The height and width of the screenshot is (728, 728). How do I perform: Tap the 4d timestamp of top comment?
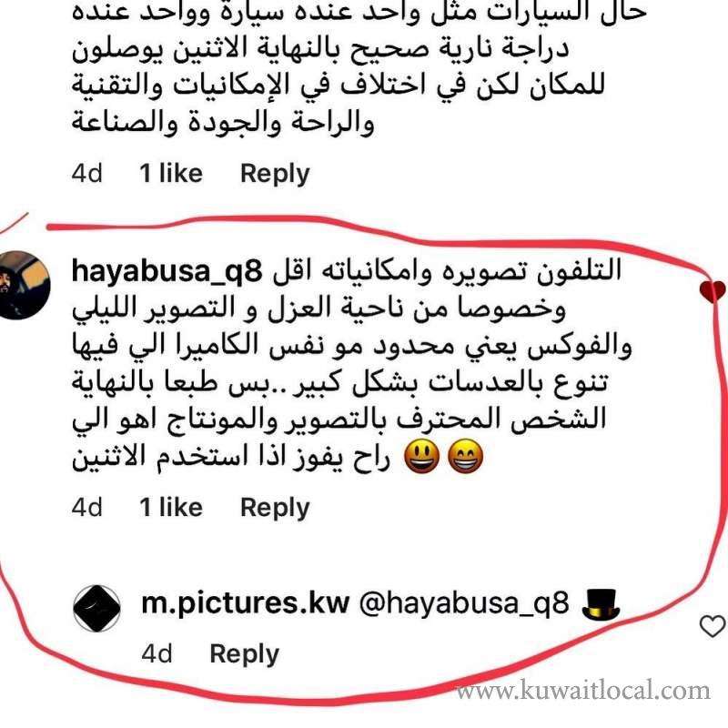pos(86,173)
